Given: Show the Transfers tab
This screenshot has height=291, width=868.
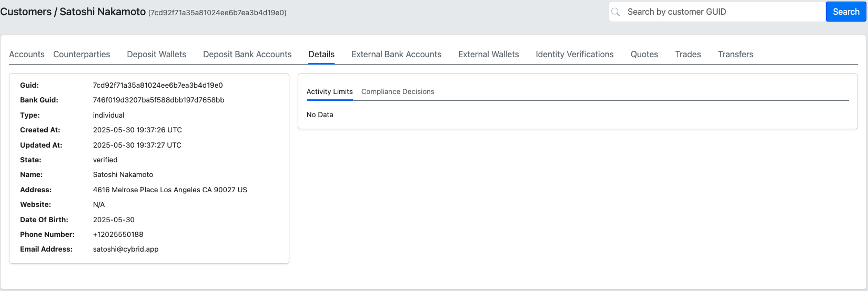Looking at the screenshot, I should pyautogui.click(x=735, y=54).
